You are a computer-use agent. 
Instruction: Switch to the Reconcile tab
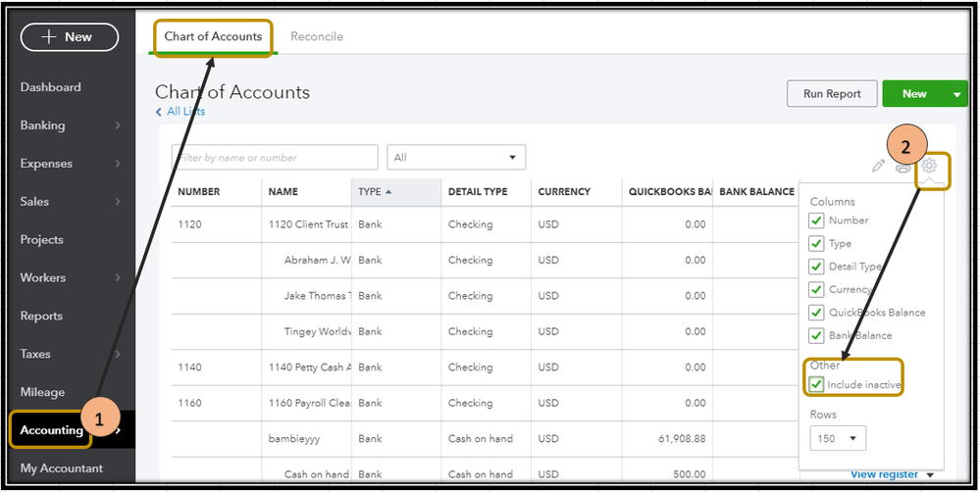coord(317,37)
